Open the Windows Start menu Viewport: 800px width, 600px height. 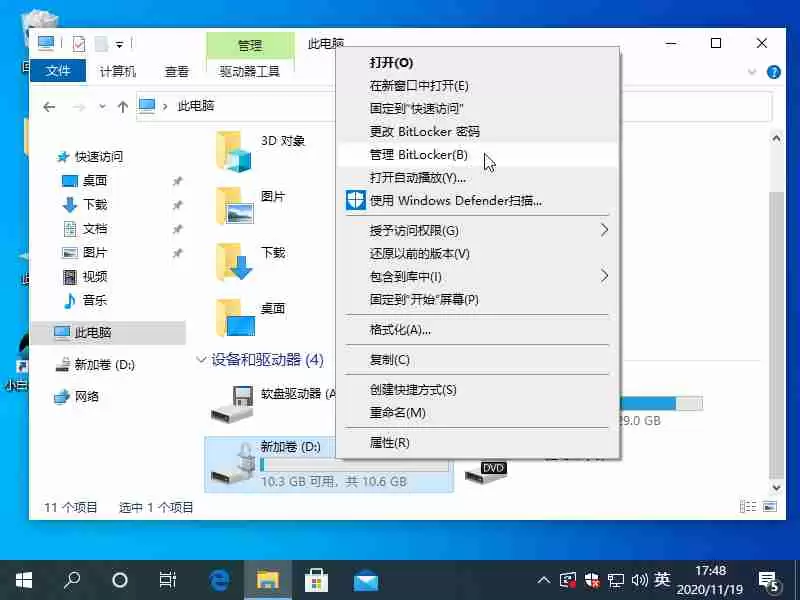pos(24,578)
